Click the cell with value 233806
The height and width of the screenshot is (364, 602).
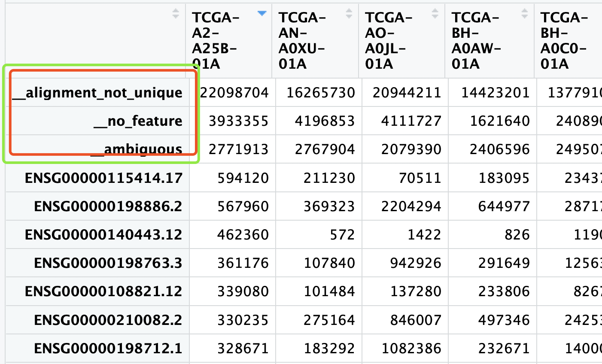tap(493, 291)
